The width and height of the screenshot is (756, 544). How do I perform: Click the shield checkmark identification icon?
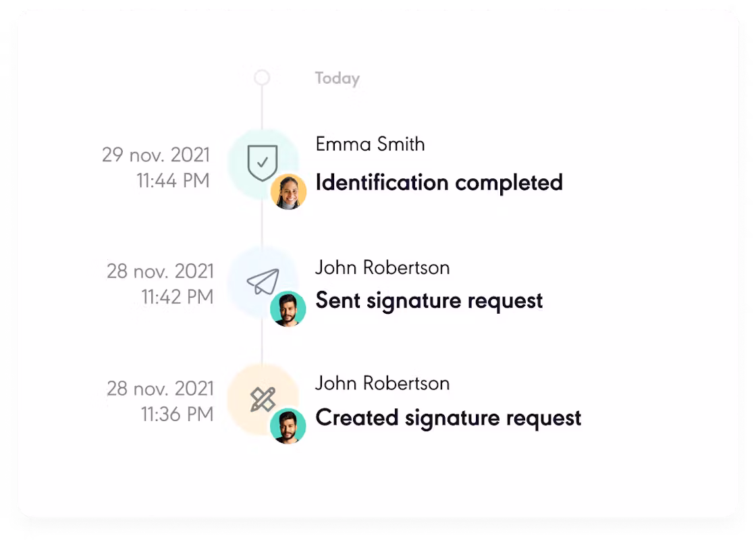click(x=263, y=163)
